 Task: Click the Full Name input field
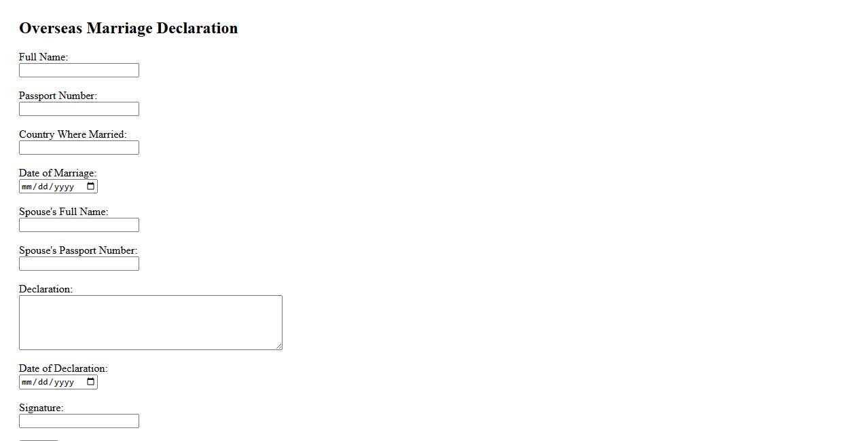pyautogui.click(x=79, y=71)
